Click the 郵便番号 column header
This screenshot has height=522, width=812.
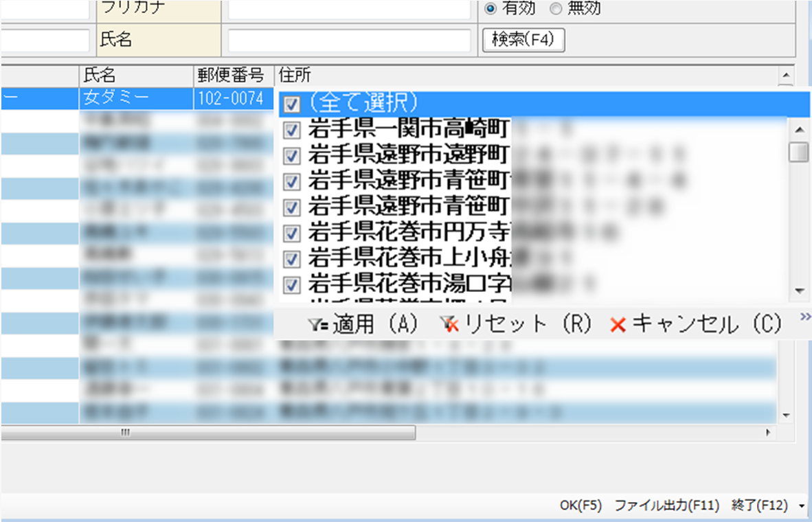(234, 76)
